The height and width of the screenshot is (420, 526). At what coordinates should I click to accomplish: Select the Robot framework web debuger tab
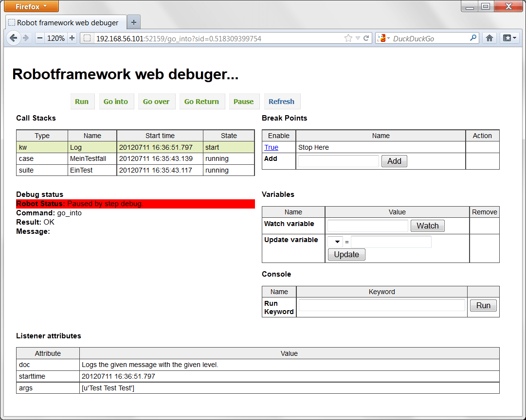click(x=67, y=22)
